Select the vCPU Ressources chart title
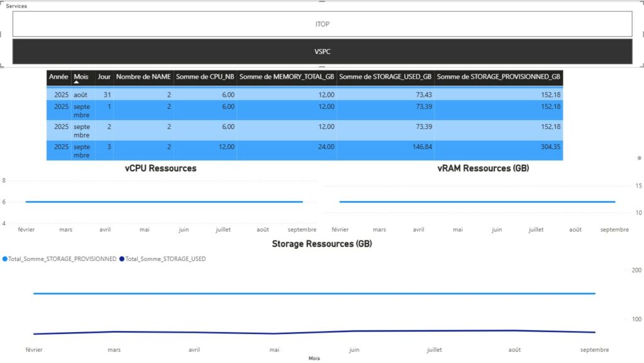The width and height of the screenshot is (644, 363). 160,169
